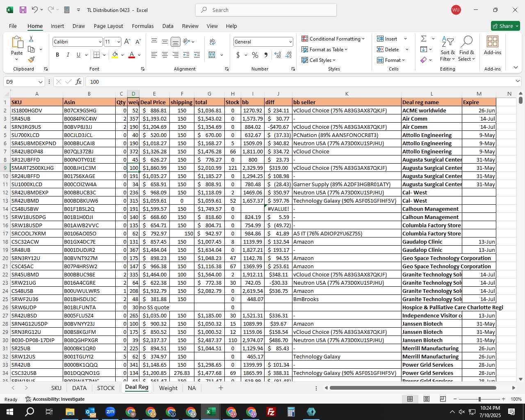Toggle Italic formatting

68,55
